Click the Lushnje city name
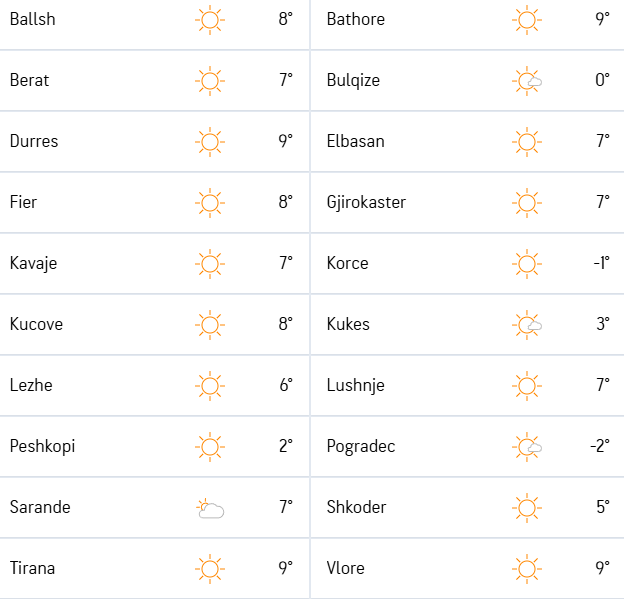The image size is (624, 599). (x=355, y=386)
